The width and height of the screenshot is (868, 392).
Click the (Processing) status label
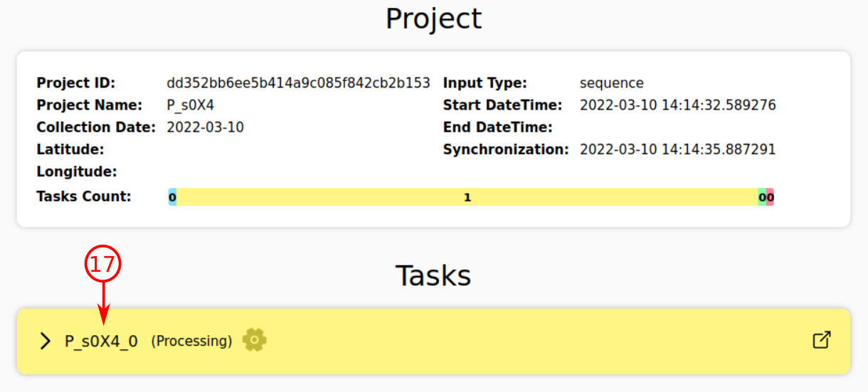point(191,341)
